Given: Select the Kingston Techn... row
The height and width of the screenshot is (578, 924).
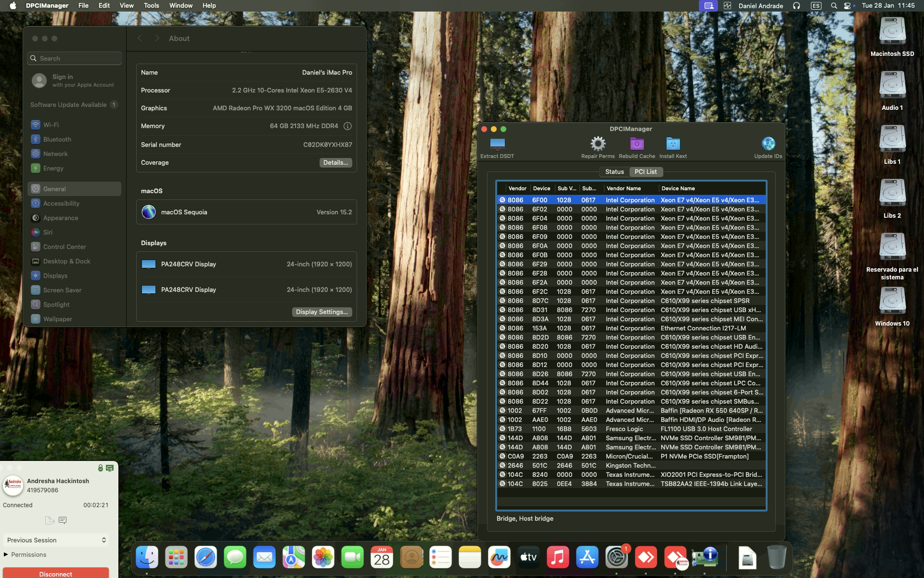Looking at the screenshot, I should pos(631,466).
